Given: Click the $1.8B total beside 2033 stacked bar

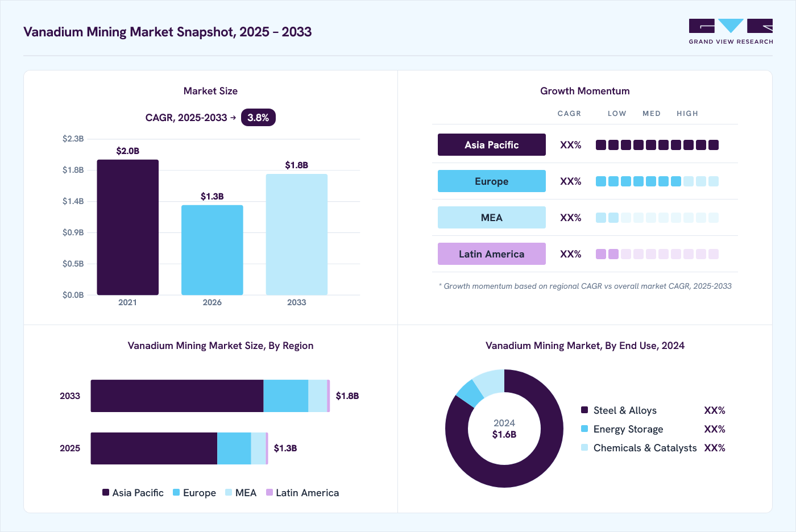Looking at the screenshot, I should [x=347, y=396].
